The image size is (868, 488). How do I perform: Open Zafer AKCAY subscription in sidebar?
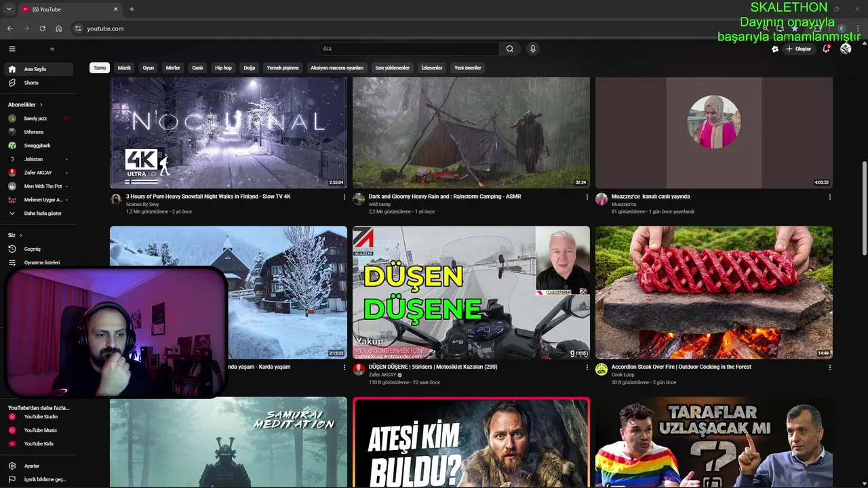click(39, 173)
